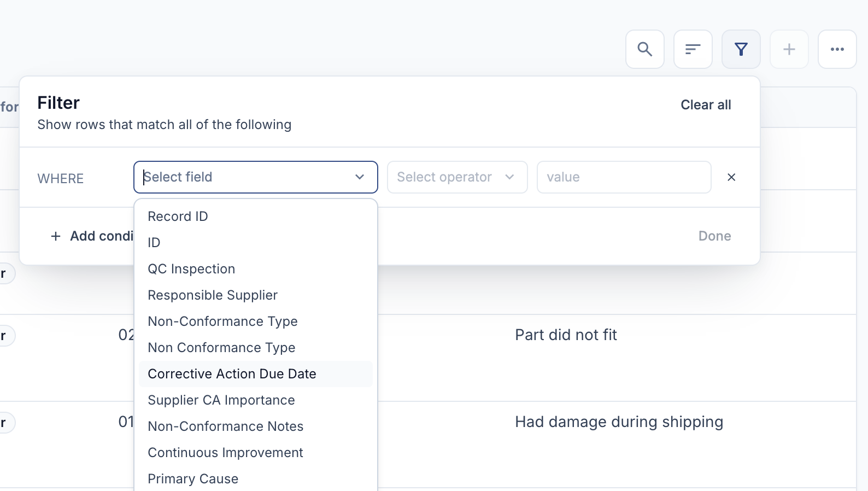Select Non Conformance Type without hyphen

256,348
